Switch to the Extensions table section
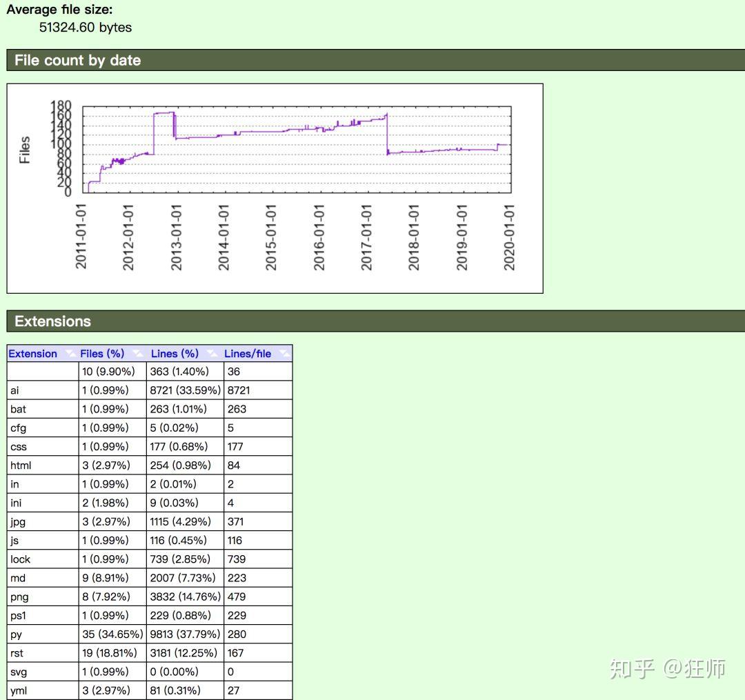The height and width of the screenshot is (700, 745). click(x=52, y=321)
